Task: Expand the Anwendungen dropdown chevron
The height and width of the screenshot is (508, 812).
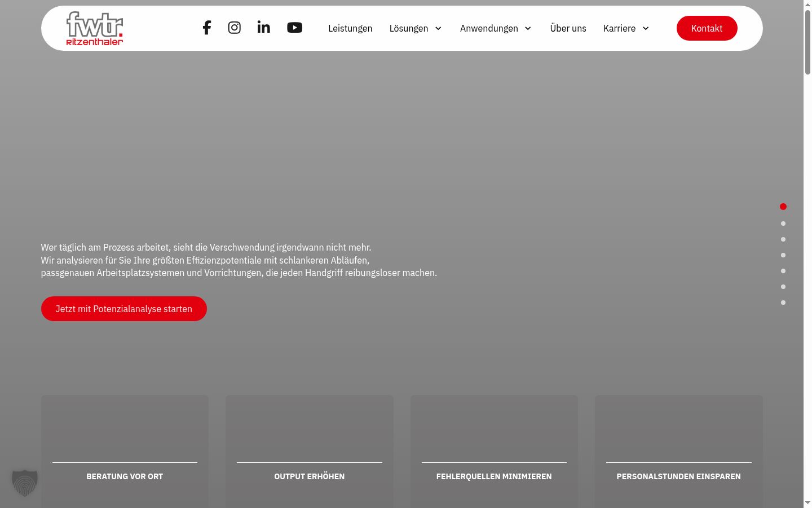Action: 528,28
